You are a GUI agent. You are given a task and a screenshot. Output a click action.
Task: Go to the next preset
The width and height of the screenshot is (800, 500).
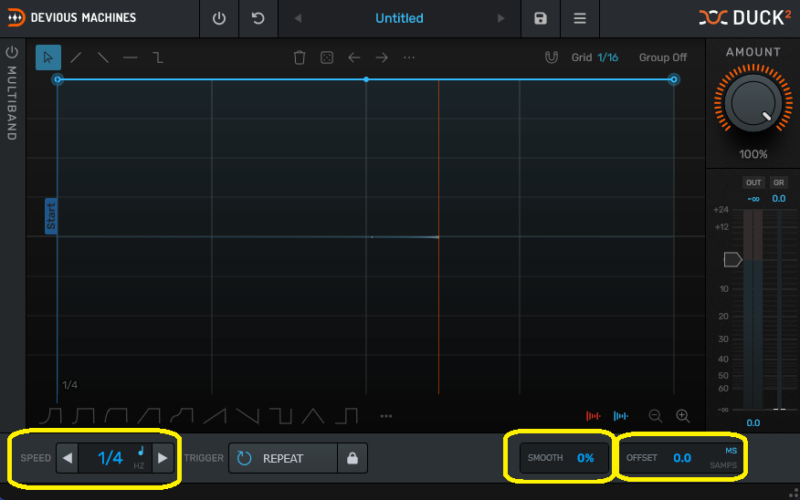501,18
